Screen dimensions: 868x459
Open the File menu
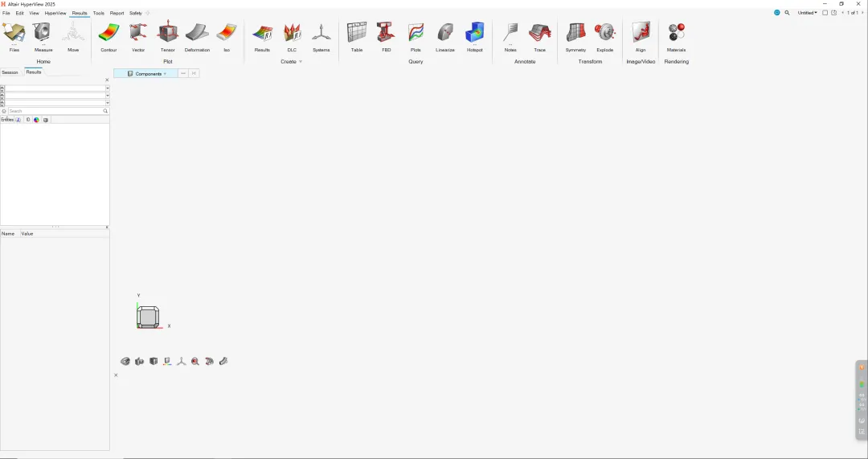pos(6,13)
